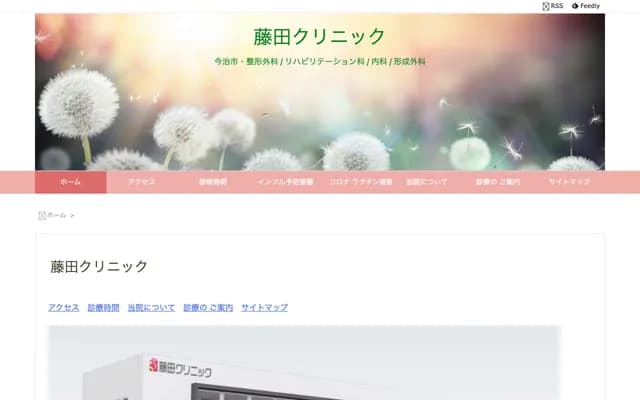Open アクセス in the pink navigation bar
640x400 pixels.
point(141,182)
